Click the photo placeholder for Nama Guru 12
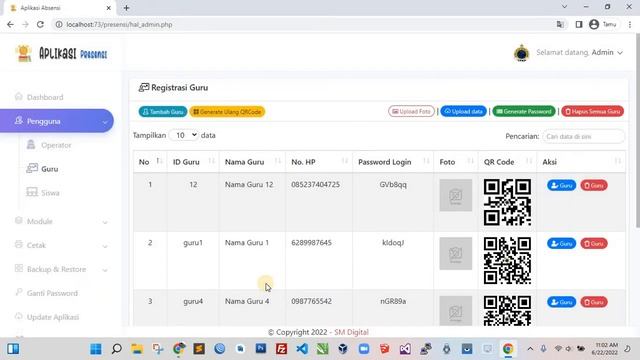 coord(456,195)
